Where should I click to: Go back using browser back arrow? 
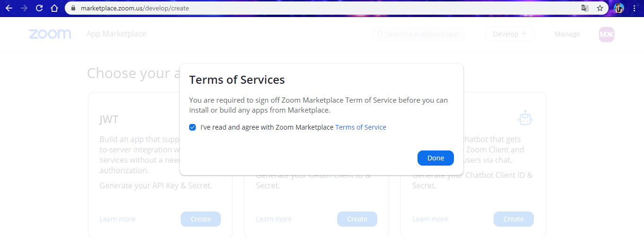coord(9,8)
